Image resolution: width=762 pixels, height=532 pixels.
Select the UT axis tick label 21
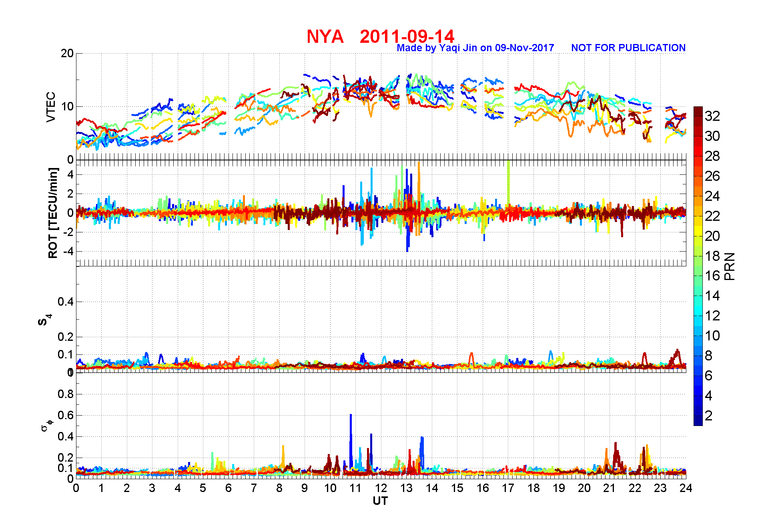610,488
